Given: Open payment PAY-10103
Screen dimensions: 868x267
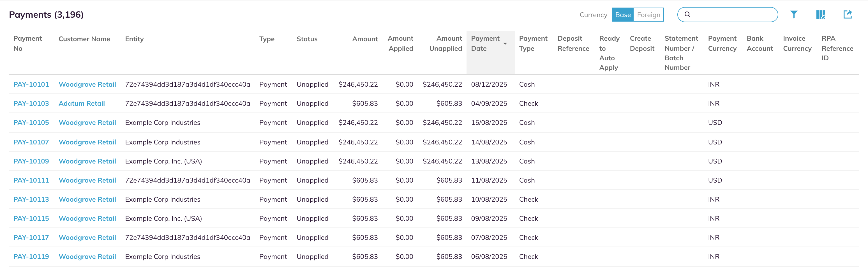Looking at the screenshot, I should pos(31,103).
